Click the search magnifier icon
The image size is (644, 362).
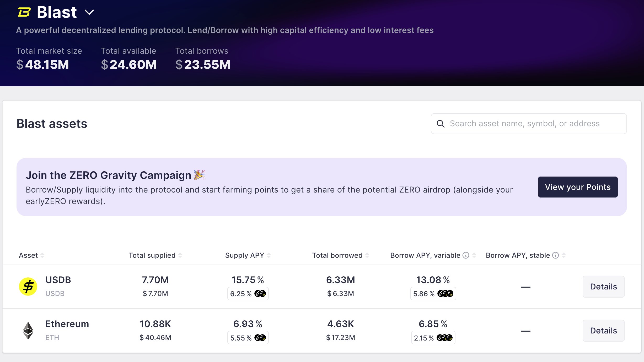(441, 124)
